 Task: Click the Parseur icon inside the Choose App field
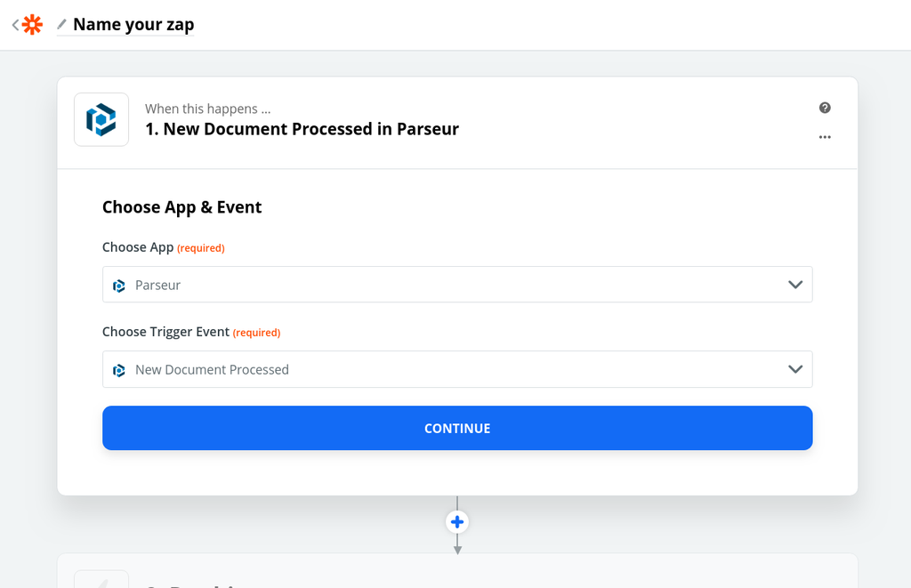119,285
